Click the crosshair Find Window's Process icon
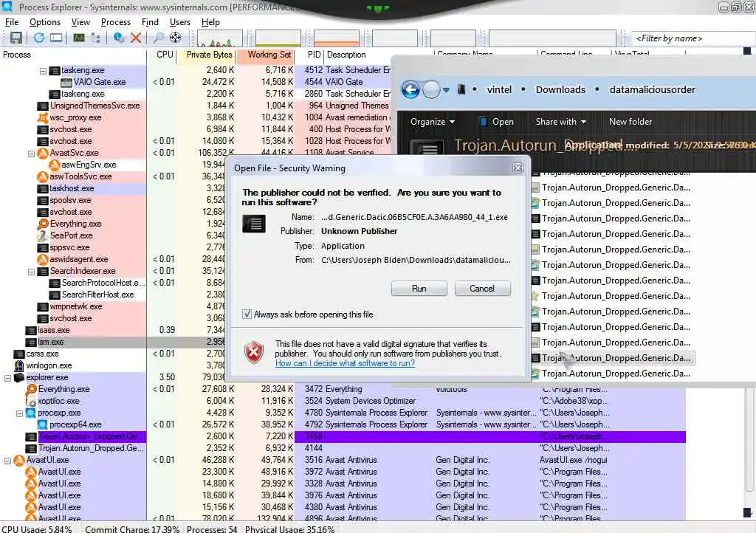 click(176, 38)
